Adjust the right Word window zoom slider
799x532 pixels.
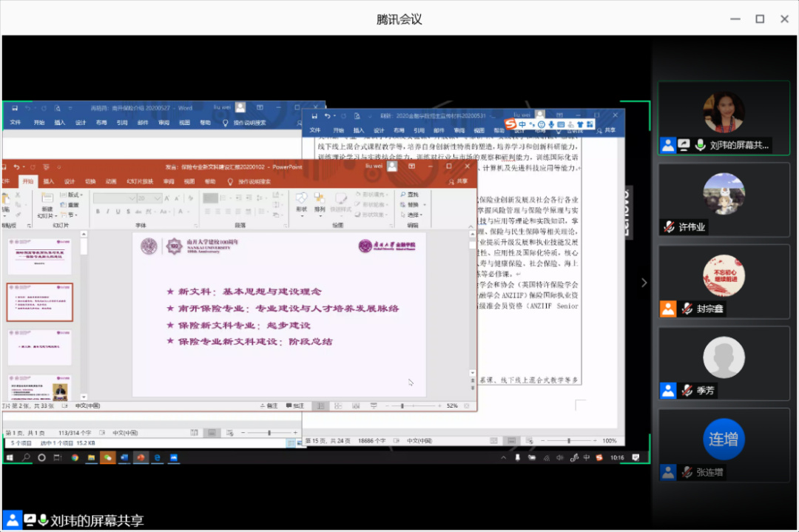(569, 441)
